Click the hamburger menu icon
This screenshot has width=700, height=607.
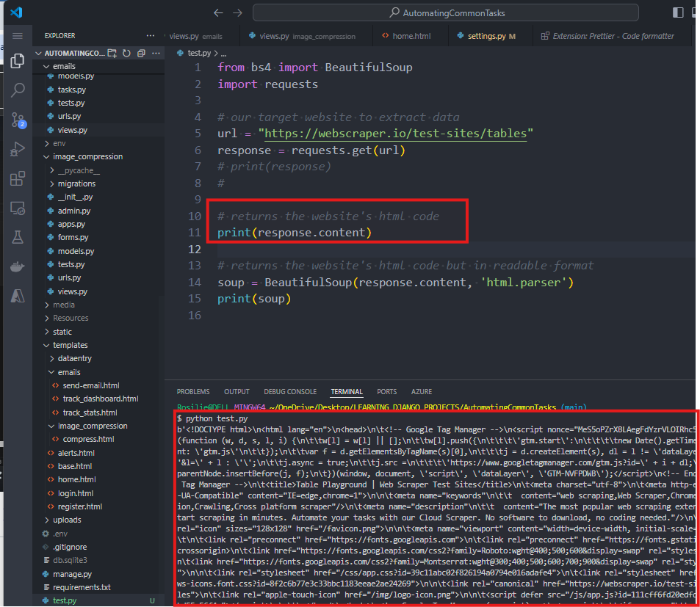click(18, 36)
